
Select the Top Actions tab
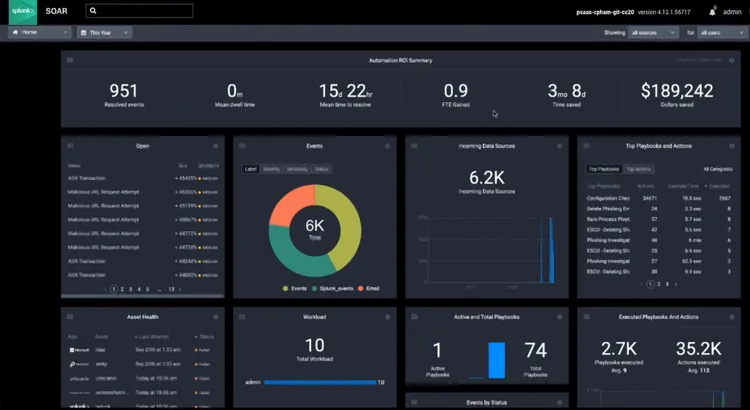pos(638,169)
